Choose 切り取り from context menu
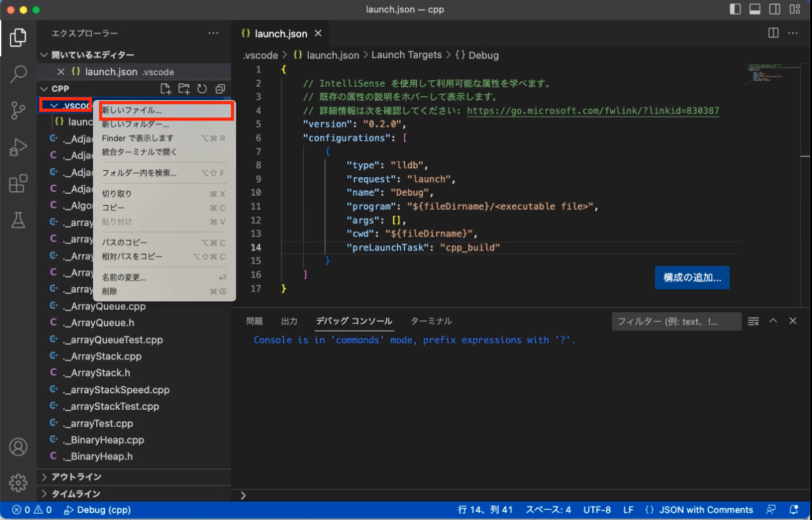 [x=164, y=194]
